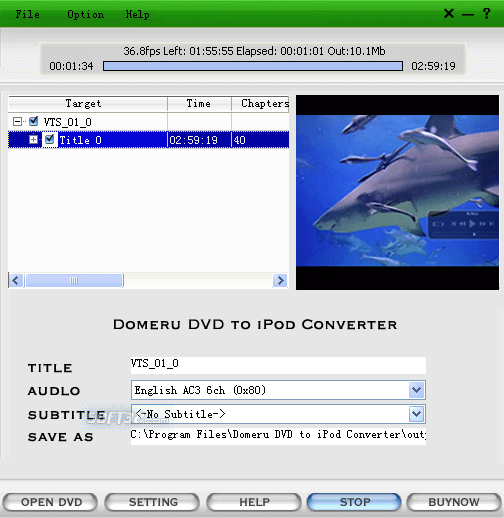Click the Save As path field
Viewport: 504px width, 518px height.
278,435
